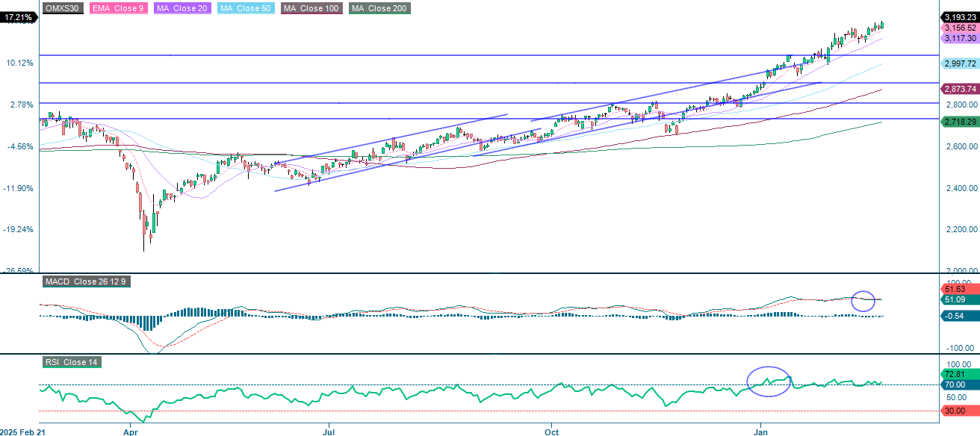Click the 2.78% label on percent axis

click(21, 105)
